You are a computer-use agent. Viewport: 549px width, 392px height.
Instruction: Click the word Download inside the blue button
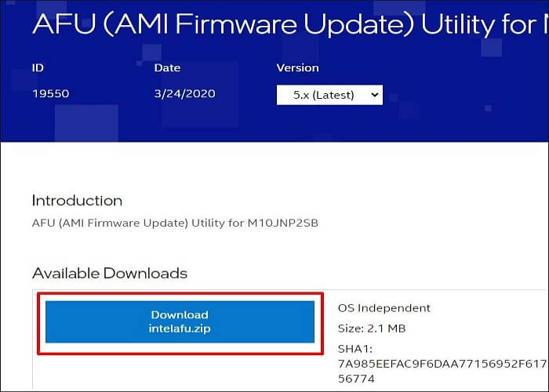pyautogui.click(x=180, y=314)
